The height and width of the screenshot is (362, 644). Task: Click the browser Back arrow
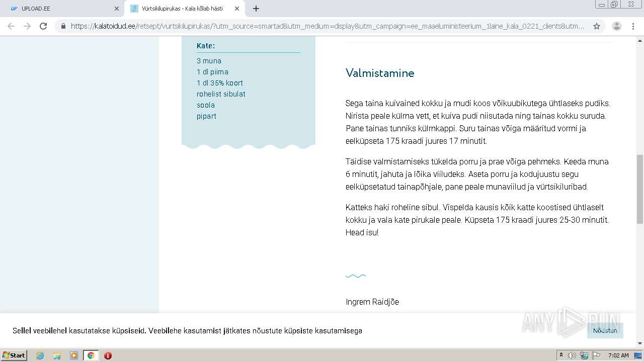click(x=11, y=26)
